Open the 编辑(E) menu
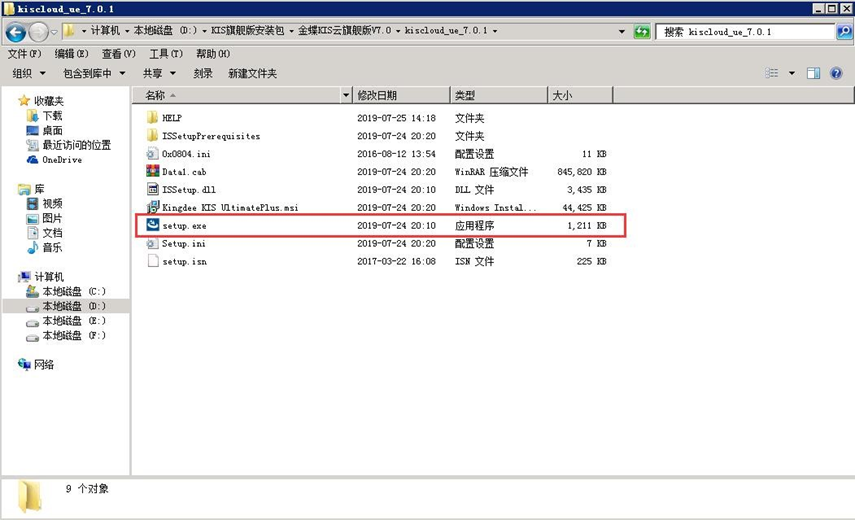Viewport: 855px width, 520px height. [x=71, y=53]
